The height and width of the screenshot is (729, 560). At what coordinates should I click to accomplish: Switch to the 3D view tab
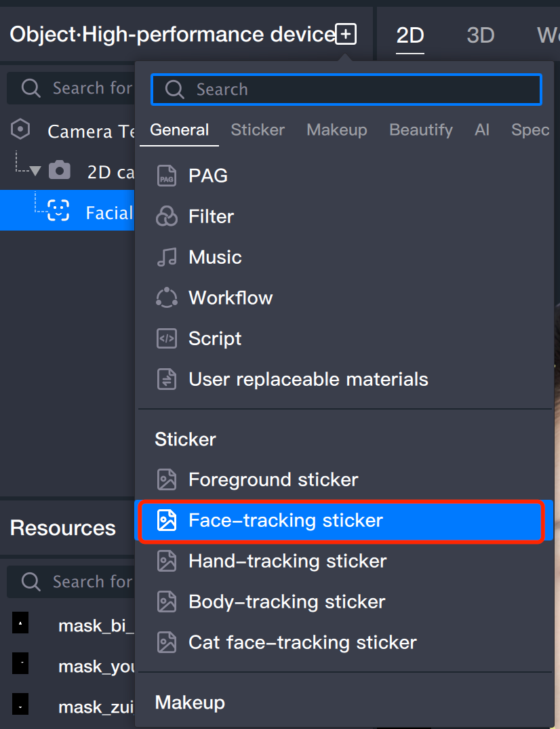pyautogui.click(x=480, y=35)
